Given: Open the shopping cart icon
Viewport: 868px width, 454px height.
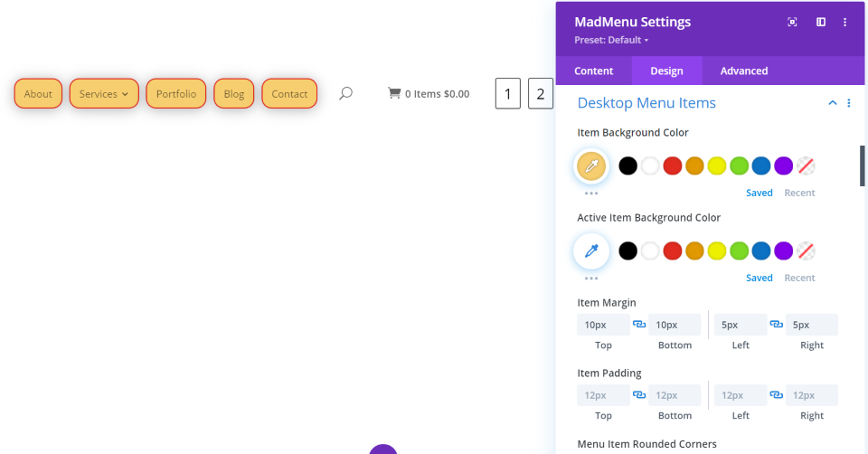Looking at the screenshot, I should tap(394, 93).
